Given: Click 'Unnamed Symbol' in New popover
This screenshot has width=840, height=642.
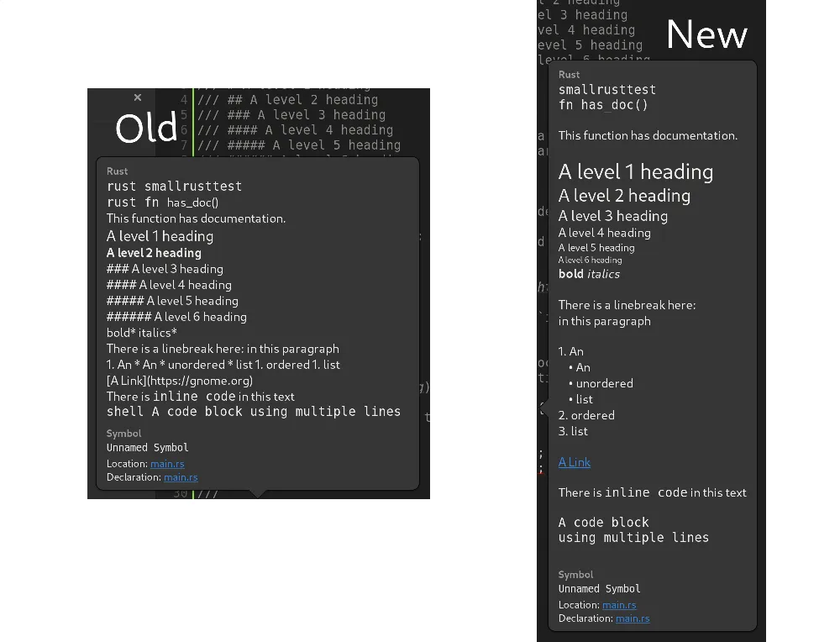Looking at the screenshot, I should pos(599,589).
